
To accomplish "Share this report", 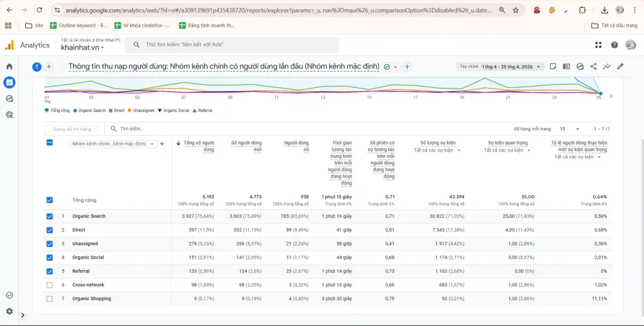I will (594, 67).
